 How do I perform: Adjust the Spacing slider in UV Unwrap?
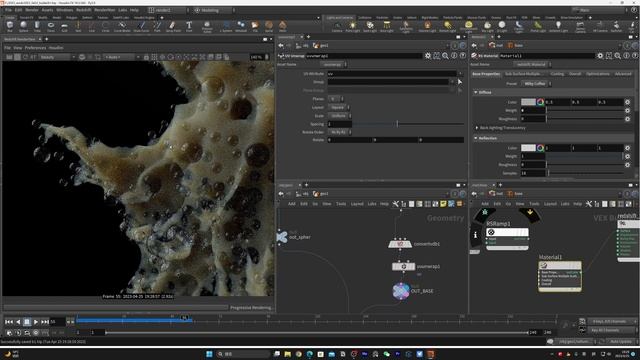tap(408, 124)
